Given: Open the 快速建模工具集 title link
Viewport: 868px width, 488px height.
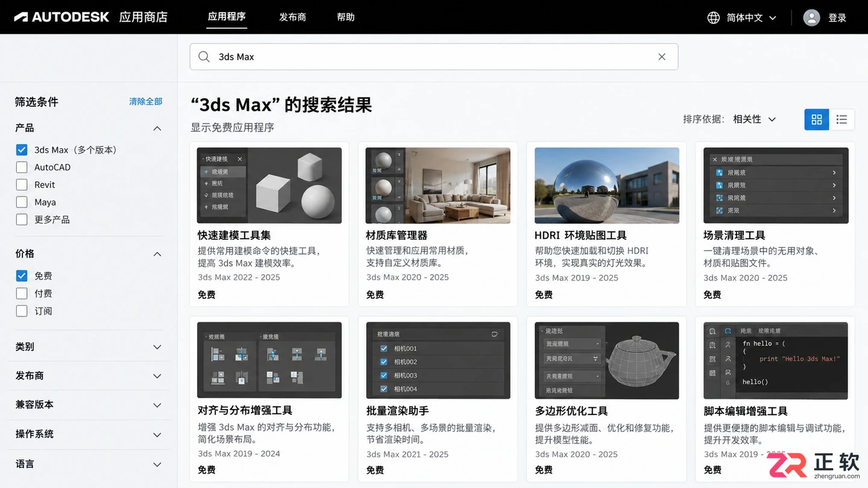Looking at the screenshot, I should 234,236.
